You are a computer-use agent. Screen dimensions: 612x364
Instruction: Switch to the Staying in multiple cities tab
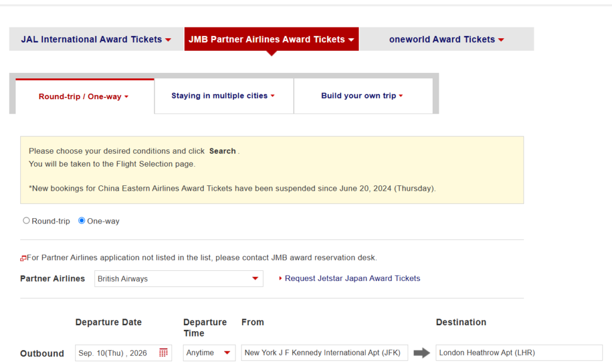[x=224, y=95]
